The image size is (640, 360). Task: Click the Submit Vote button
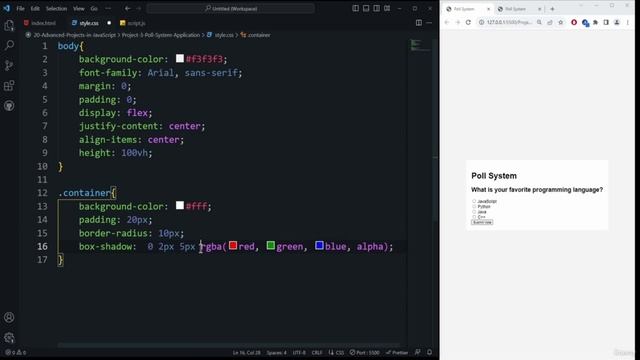tap(482, 222)
